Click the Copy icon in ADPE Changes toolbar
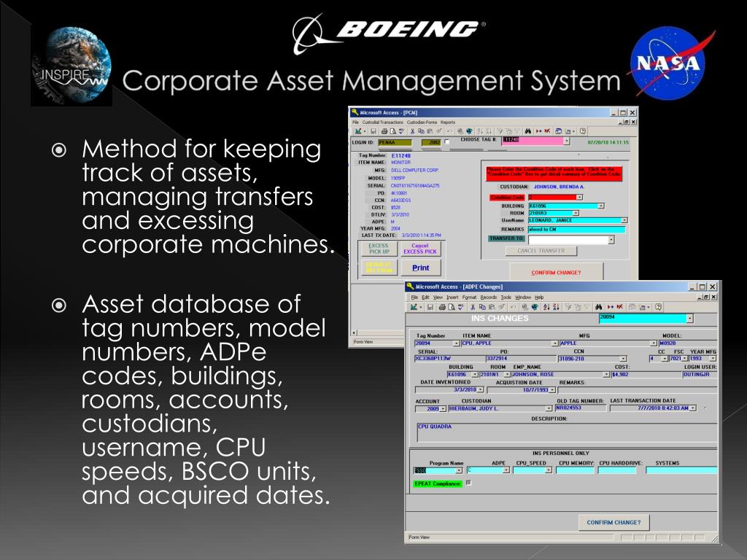The height and width of the screenshot is (560, 747). pos(482,307)
